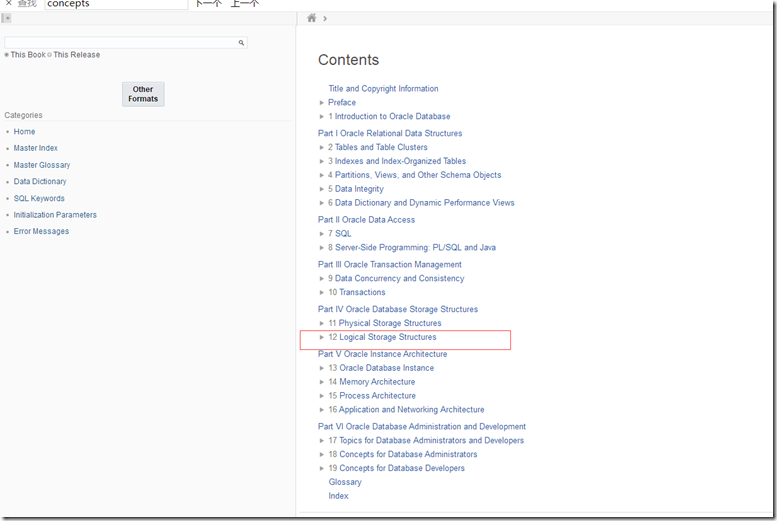Open 1 Introduction to Oracle Database link
777x521 pixels.
[389, 116]
